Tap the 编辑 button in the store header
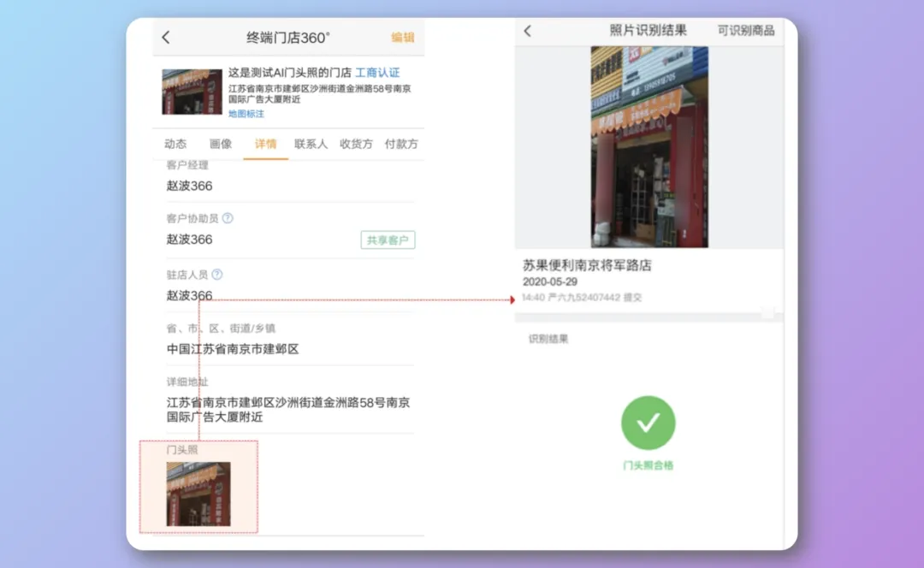 pyautogui.click(x=402, y=38)
